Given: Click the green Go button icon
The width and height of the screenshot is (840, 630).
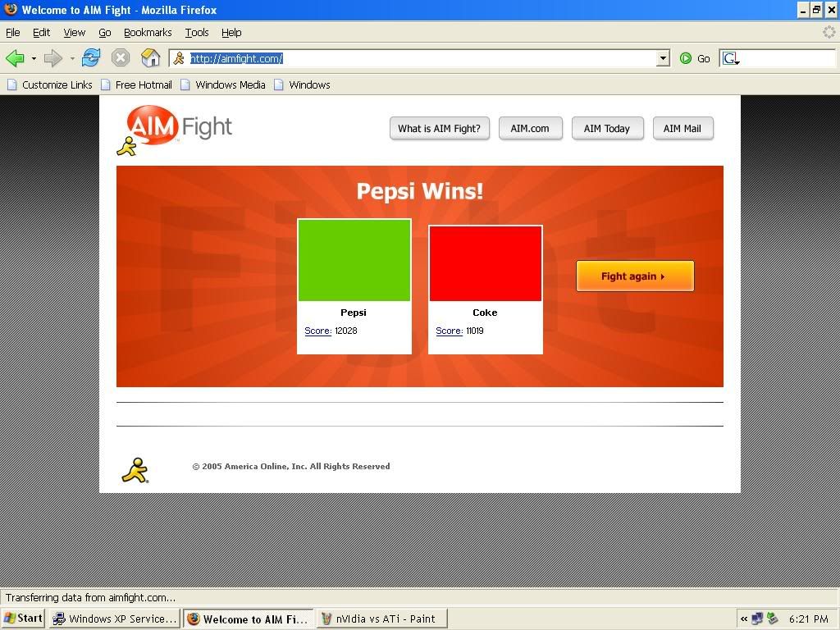Looking at the screenshot, I should tap(686, 58).
